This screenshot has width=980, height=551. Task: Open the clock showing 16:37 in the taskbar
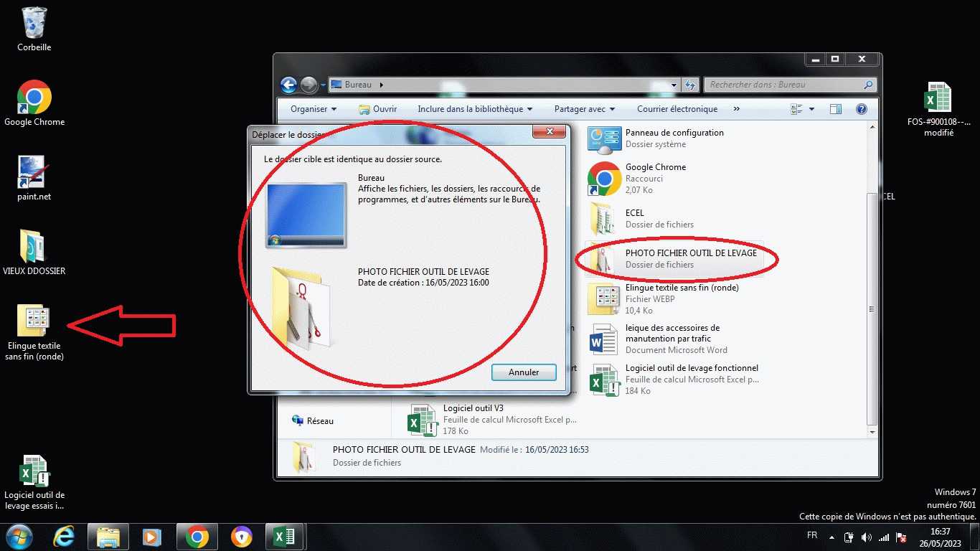click(940, 537)
